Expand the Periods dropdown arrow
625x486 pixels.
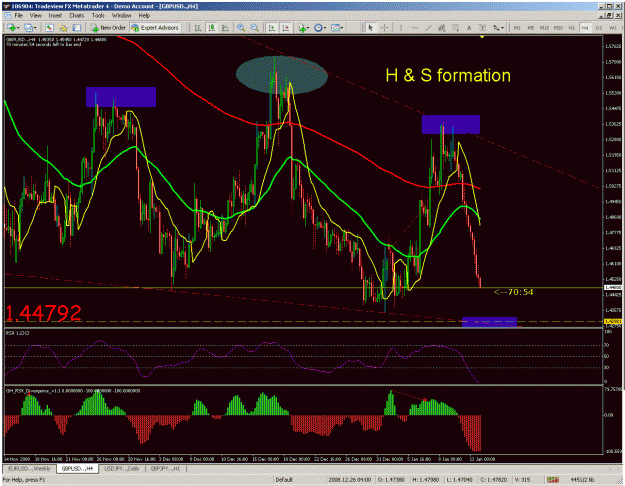tap(325, 28)
